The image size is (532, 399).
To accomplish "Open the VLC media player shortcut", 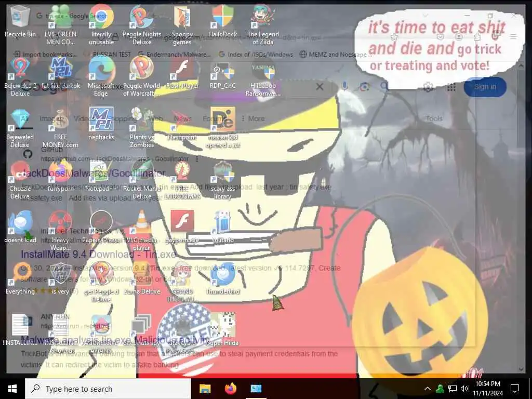I will (x=142, y=231).
